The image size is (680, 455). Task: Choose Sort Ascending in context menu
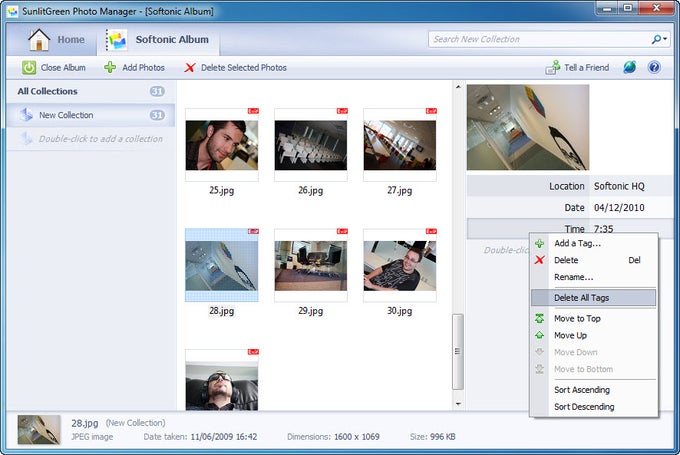(593, 390)
